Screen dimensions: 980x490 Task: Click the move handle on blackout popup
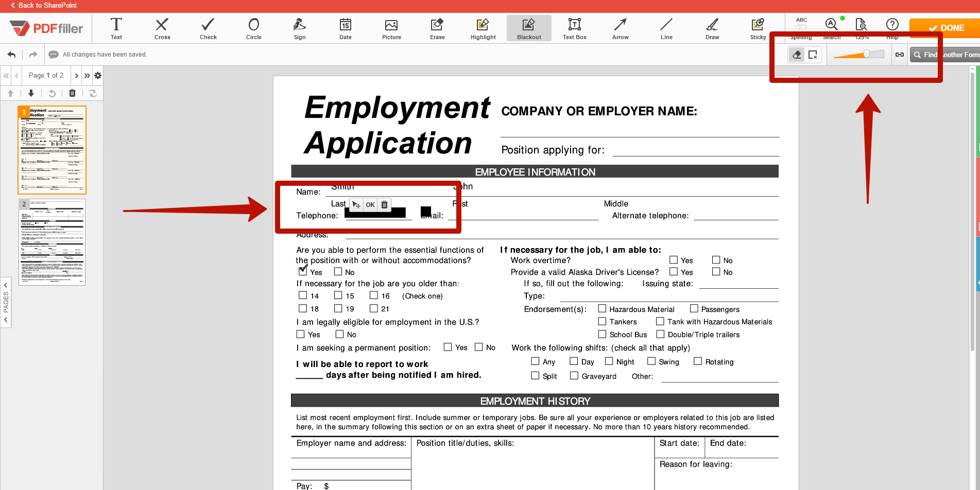pos(356,204)
